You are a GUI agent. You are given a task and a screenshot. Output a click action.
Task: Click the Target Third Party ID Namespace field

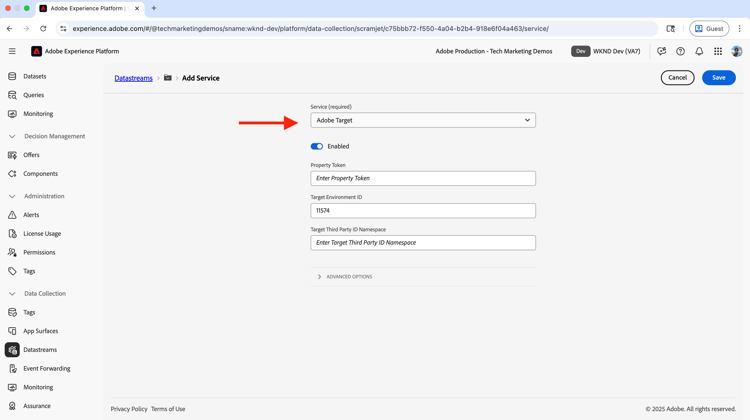[x=423, y=243]
